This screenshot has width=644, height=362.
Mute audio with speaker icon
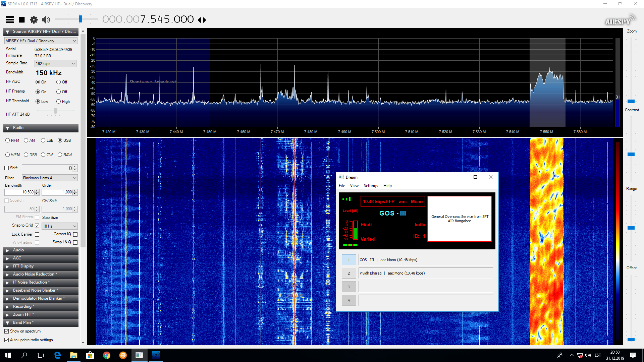[x=46, y=20]
